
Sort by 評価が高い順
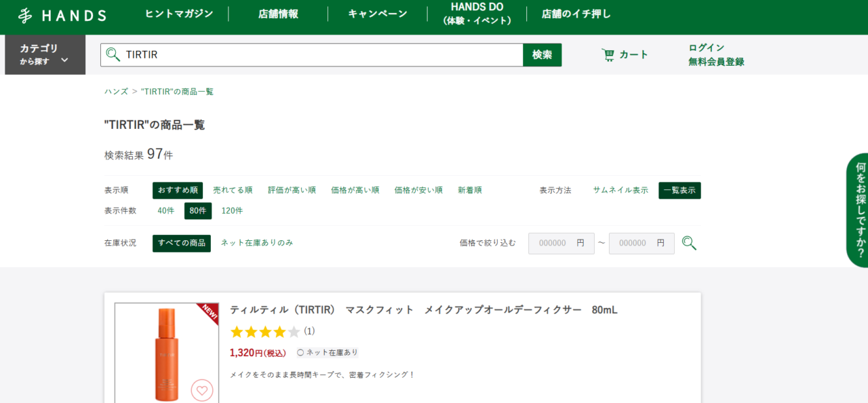(x=292, y=191)
